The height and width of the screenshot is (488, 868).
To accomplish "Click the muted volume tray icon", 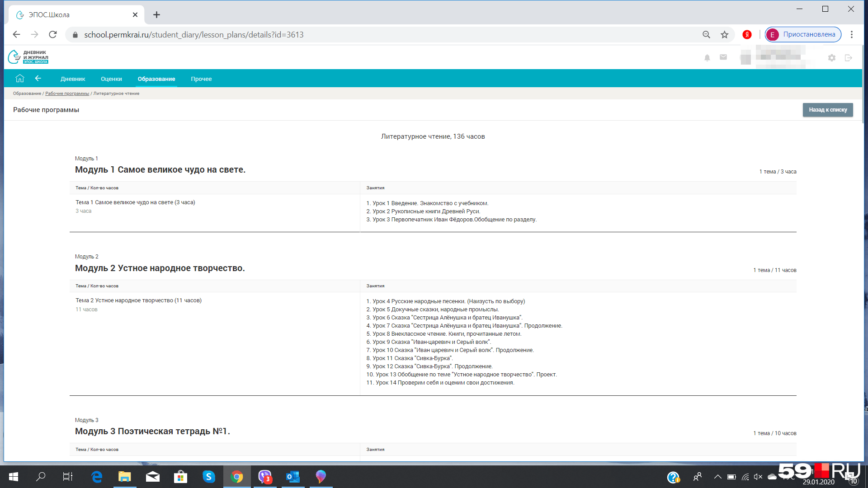I will [758, 477].
